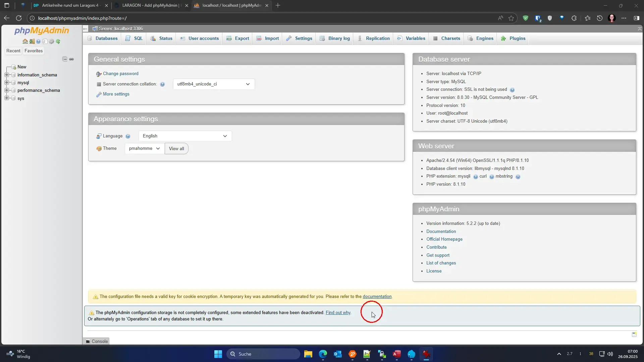Click help icon next to Server connection collation
This screenshot has height=362, width=644.
pos(162,84)
